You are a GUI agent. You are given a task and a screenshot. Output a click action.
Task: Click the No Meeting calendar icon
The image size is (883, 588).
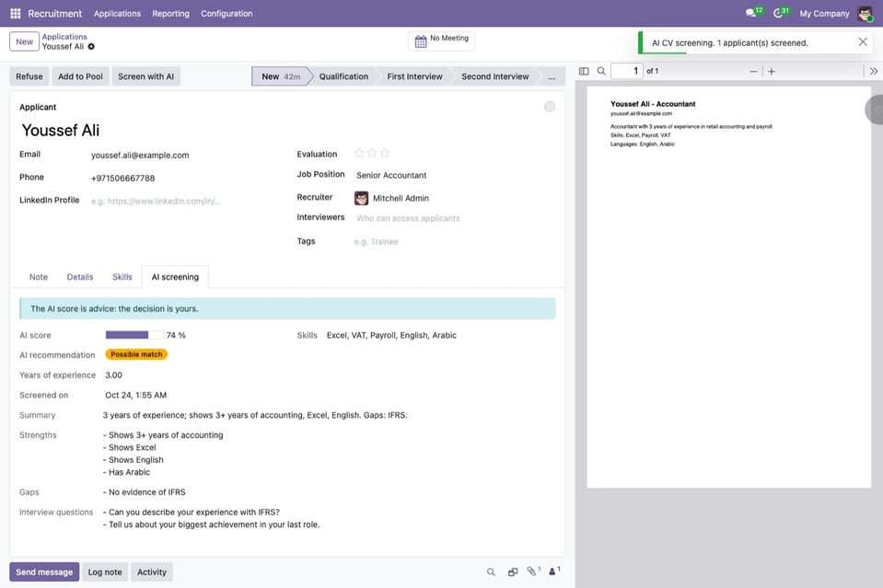pyautogui.click(x=421, y=41)
